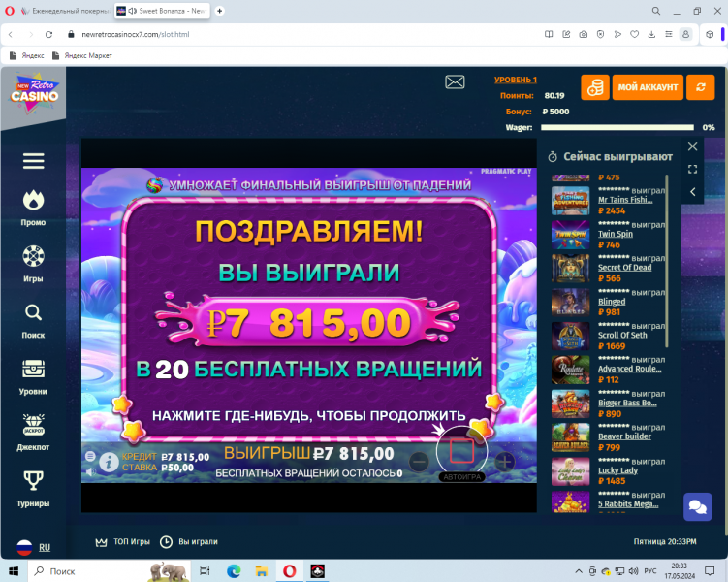Open the Secret Of Dead game link

624,268
